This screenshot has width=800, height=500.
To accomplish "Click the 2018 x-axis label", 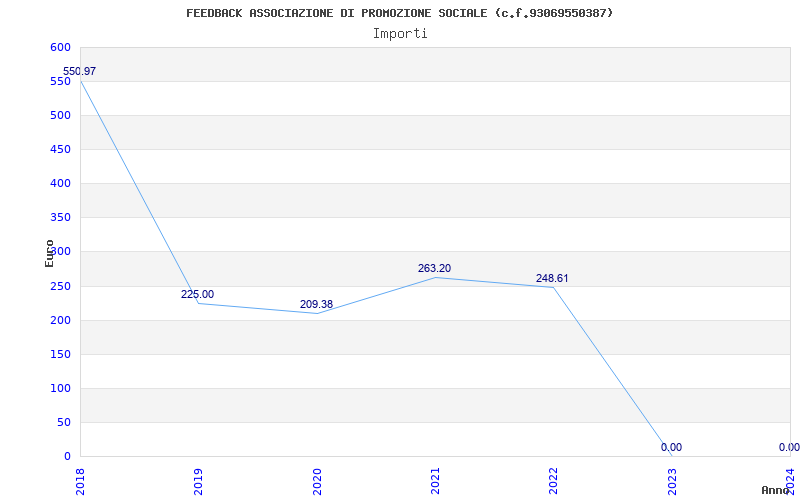I will click(x=81, y=481).
